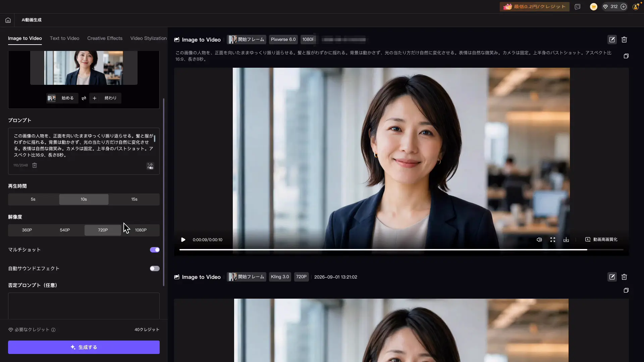Enable 自動サウンドエフェクト switch
This screenshot has height=362, width=644.
tap(155, 268)
